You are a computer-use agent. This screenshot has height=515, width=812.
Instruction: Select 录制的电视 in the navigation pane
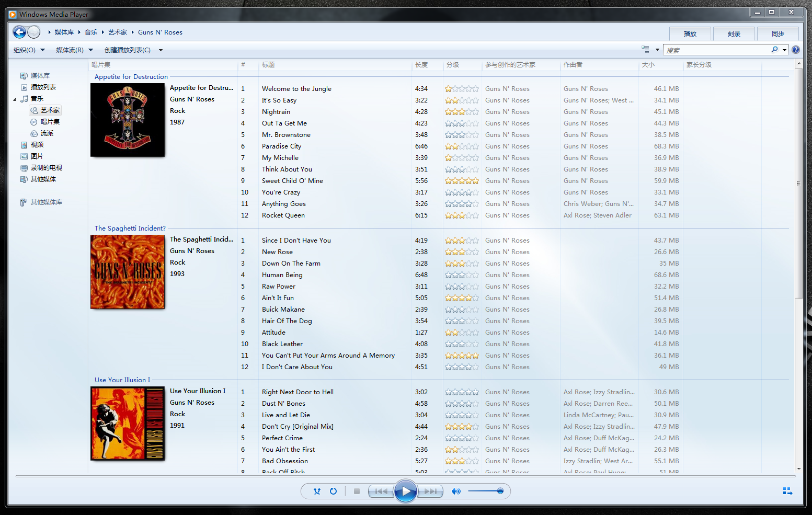tap(46, 168)
